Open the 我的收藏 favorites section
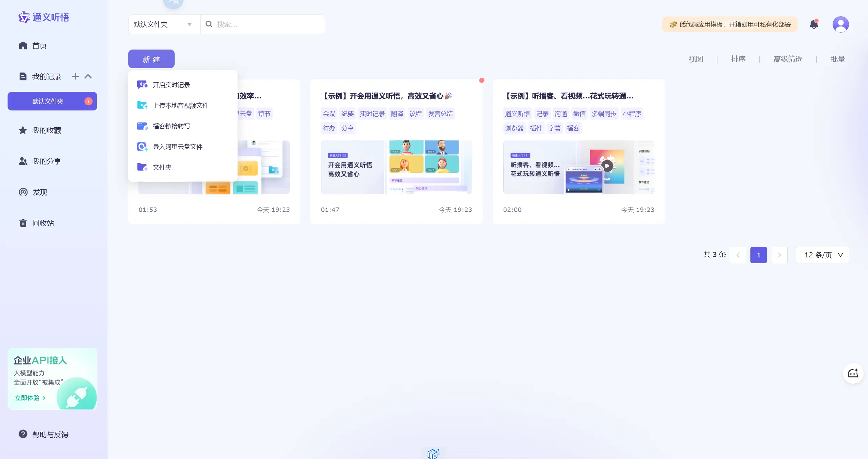868x459 pixels. pos(46,130)
